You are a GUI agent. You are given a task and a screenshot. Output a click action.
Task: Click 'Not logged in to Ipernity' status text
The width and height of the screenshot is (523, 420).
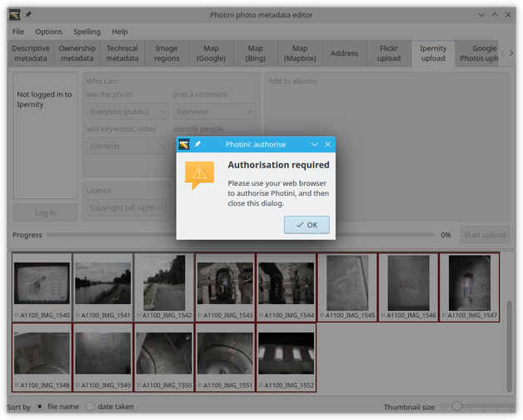click(44, 99)
